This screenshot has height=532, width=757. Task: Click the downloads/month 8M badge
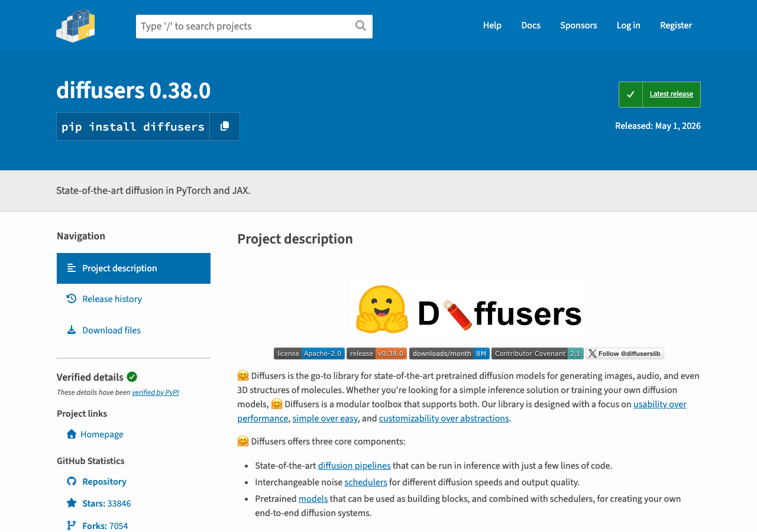click(x=449, y=353)
